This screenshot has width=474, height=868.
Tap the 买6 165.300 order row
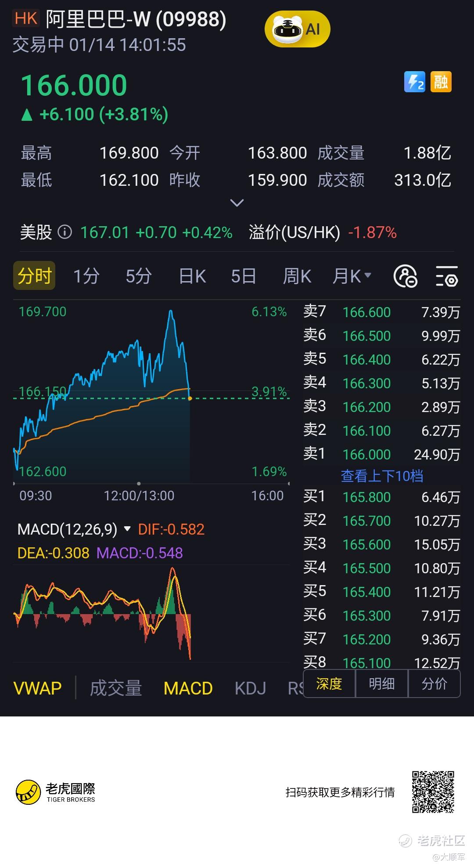(x=382, y=615)
